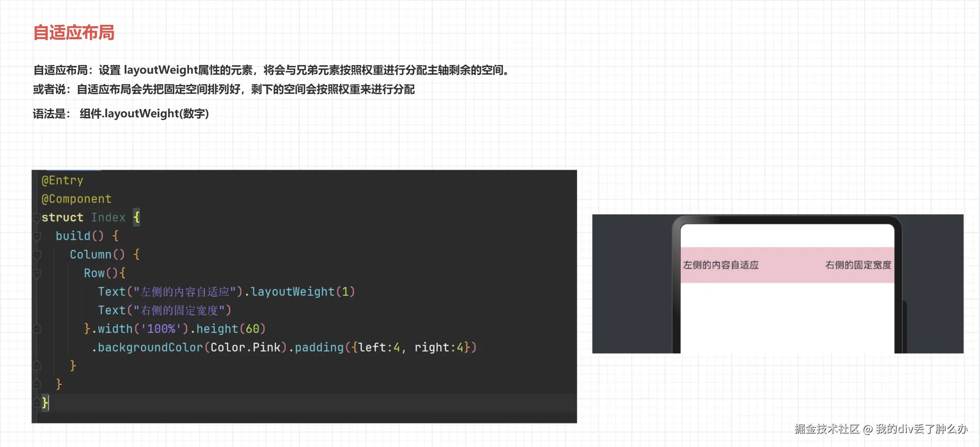980x447 pixels.
Task: Collapse the build() fold marker in gutter
Action: [37, 236]
